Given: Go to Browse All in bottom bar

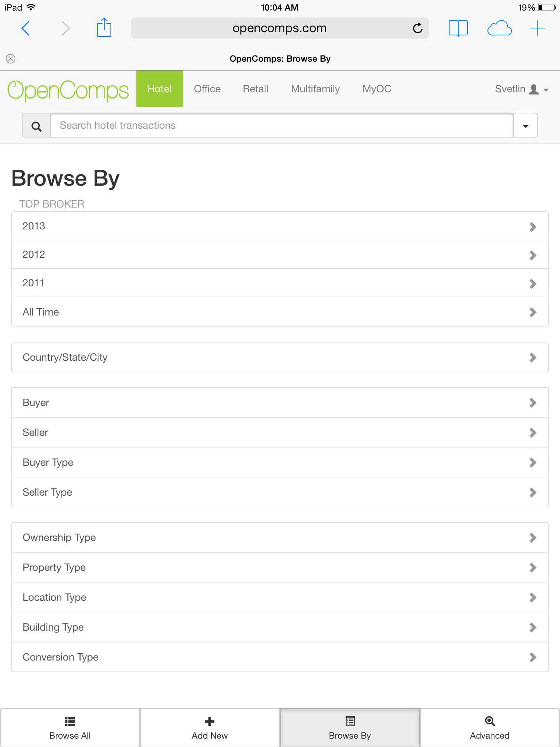Looking at the screenshot, I should click(x=70, y=728).
